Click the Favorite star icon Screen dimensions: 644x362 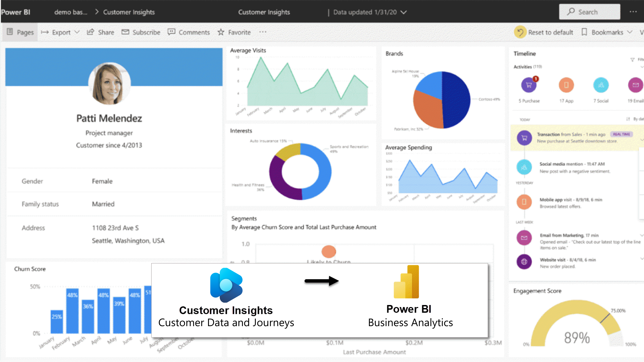[221, 32]
